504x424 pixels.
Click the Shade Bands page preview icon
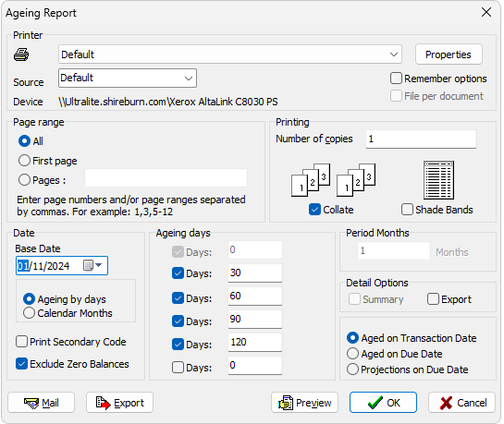click(438, 180)
